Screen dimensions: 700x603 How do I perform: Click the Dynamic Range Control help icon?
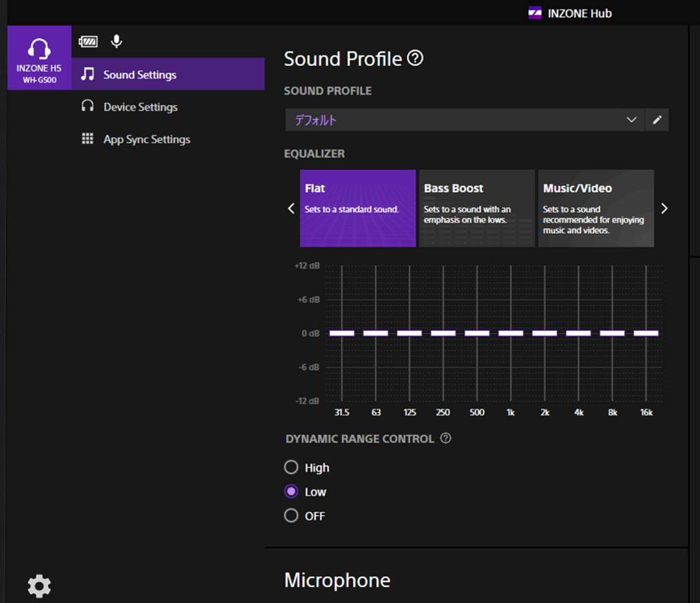(x=446, y=438)
